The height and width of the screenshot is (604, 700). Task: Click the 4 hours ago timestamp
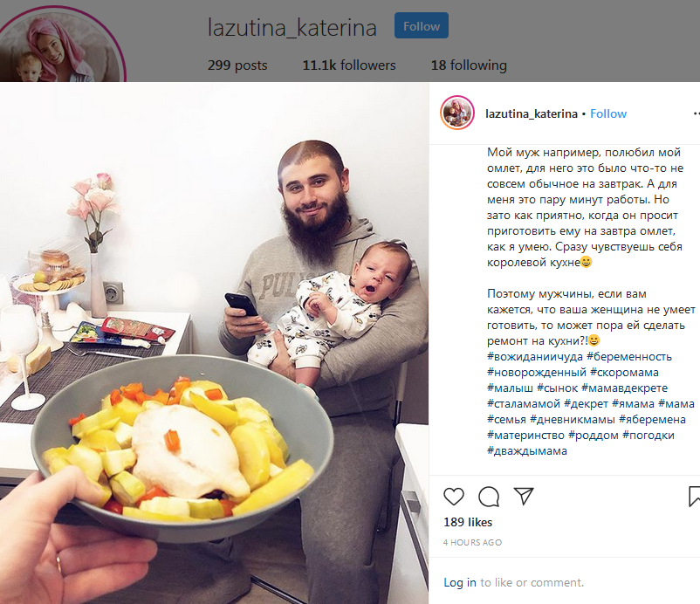472,542
